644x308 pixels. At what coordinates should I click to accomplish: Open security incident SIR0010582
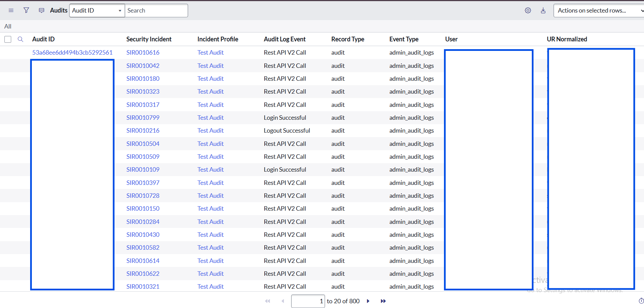pos(143,248)
